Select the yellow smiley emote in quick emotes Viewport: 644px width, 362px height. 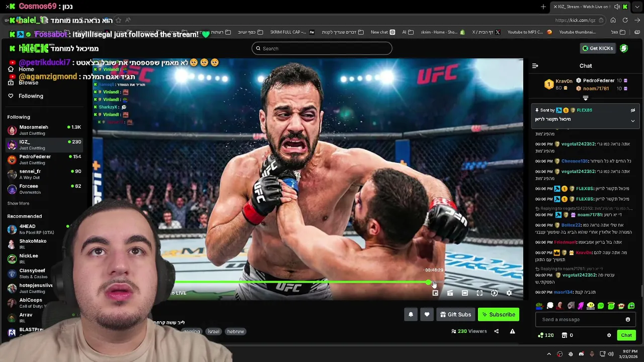tap(591, 306)
